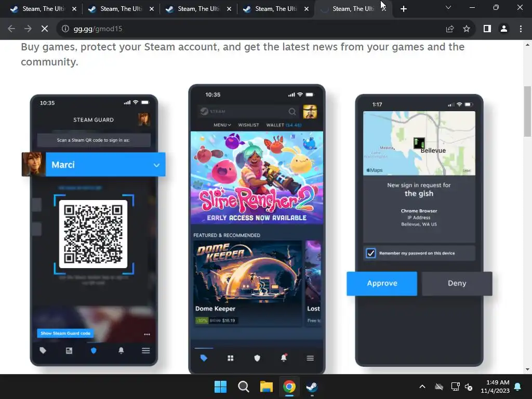The width and height of the screenshot is (532, 399).
Task: Click store avatar in middle phone
Action: click(310, 112)
